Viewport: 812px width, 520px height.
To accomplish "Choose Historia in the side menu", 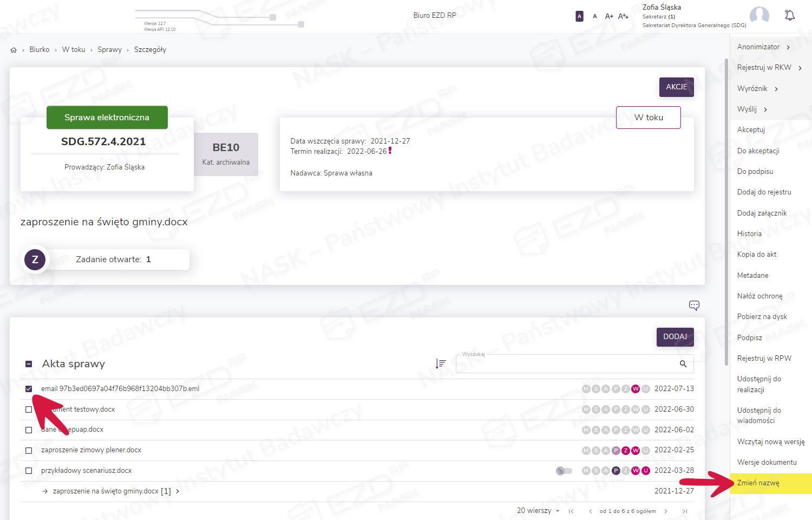I will 749,234.
